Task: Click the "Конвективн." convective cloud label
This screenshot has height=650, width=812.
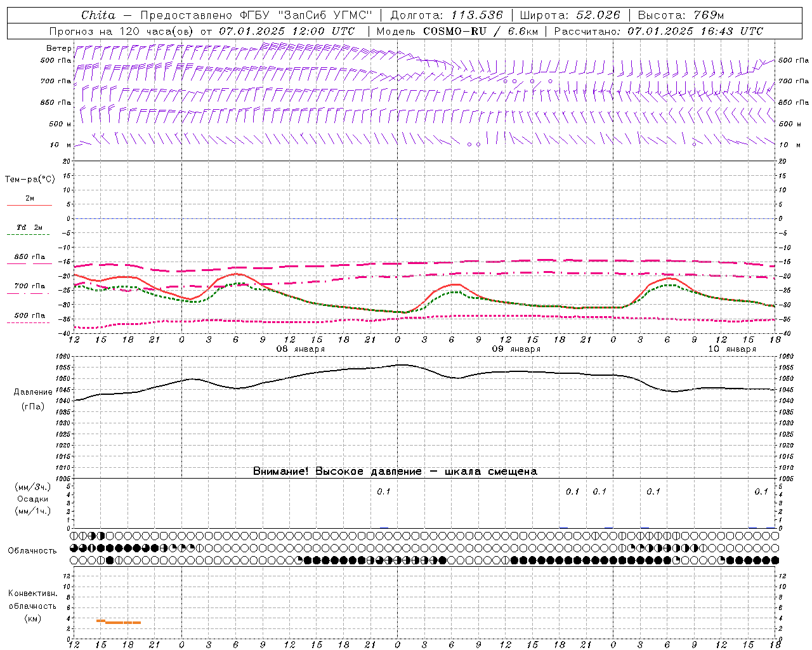Action: point(33,594)
